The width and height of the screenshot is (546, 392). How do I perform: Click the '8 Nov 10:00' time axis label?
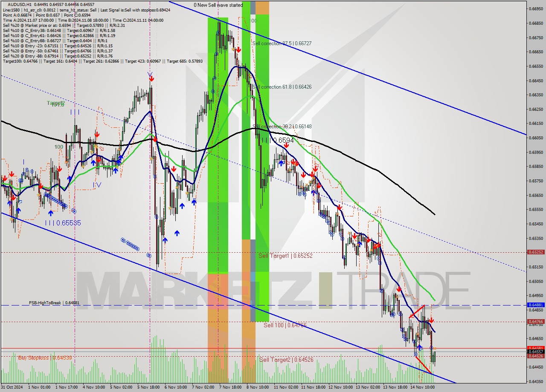click(258, 387)
